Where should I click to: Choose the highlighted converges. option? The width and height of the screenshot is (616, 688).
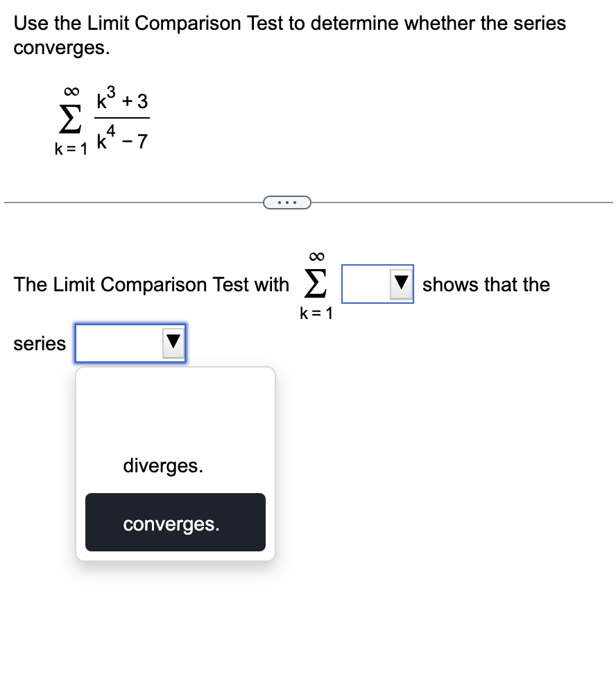175,522
